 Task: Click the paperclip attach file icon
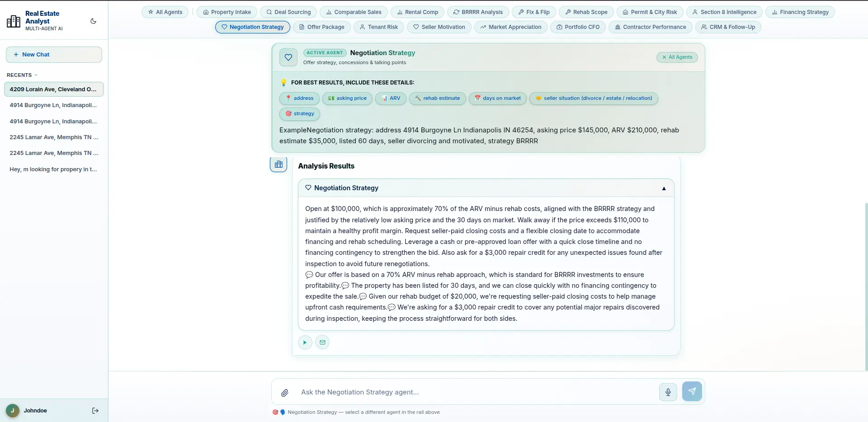pyautogui.click(x=284, y=393)
